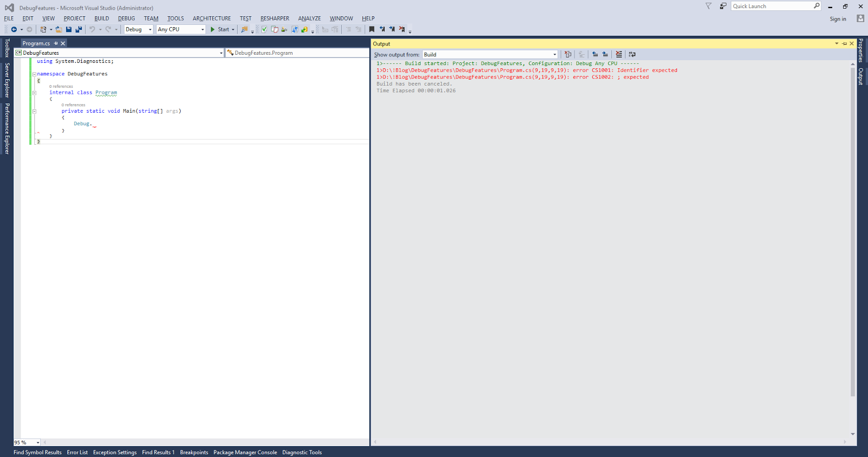Image resolution: width=868 pixels, height=457 pixels.
Task: Open the Output window position dropdown arrow
Action: pos(837,43)
